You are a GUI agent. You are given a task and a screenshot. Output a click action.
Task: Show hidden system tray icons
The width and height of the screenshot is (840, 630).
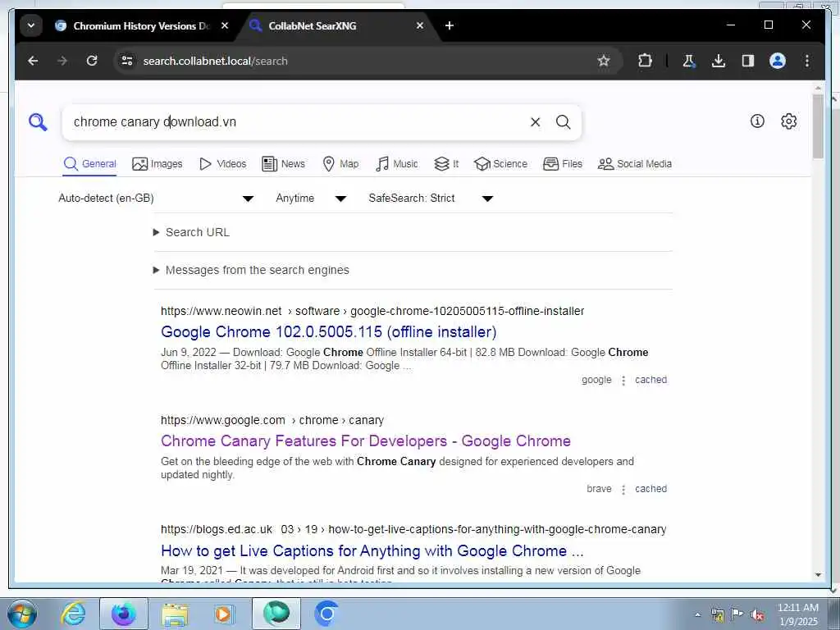pos(697,614)
